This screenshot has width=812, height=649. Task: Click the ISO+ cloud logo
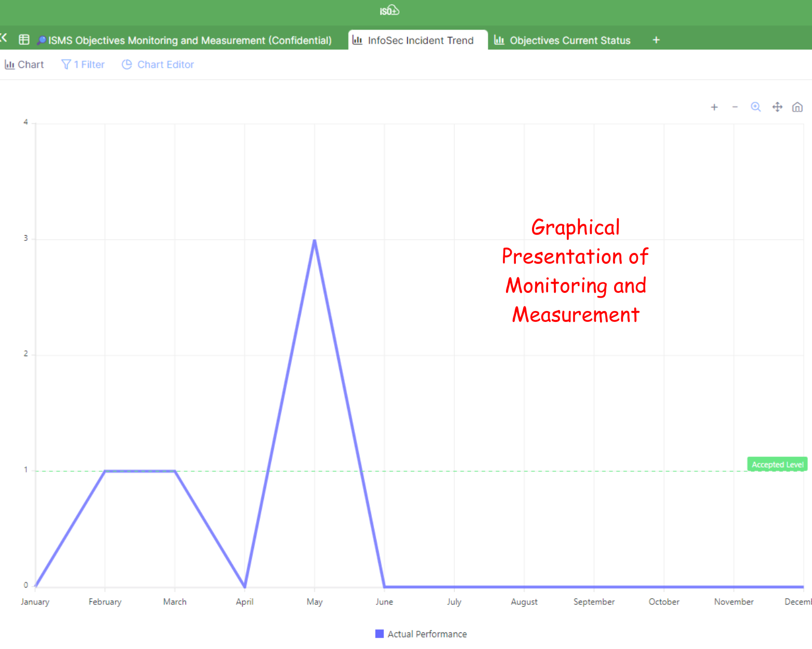(x=389, y=10)
